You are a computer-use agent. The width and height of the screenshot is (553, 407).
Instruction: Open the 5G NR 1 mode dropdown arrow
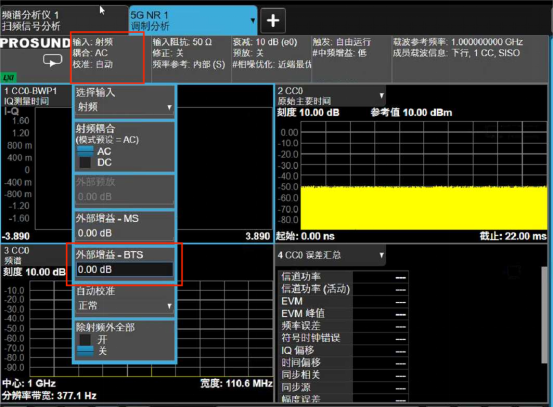point(253,20)
